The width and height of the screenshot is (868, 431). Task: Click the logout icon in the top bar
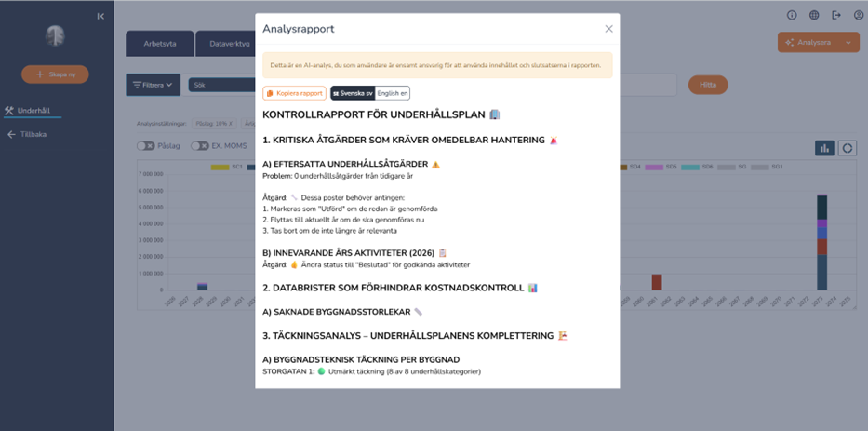[836, 16]
